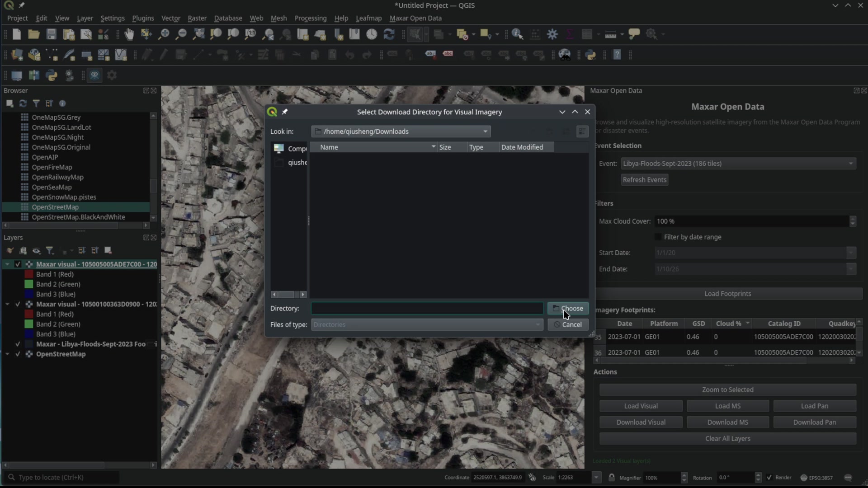Collapse Maxar visual 105005005ADE7C00 layer tree
The height and width of the screenshot is (488, 868).
[8, 264]
